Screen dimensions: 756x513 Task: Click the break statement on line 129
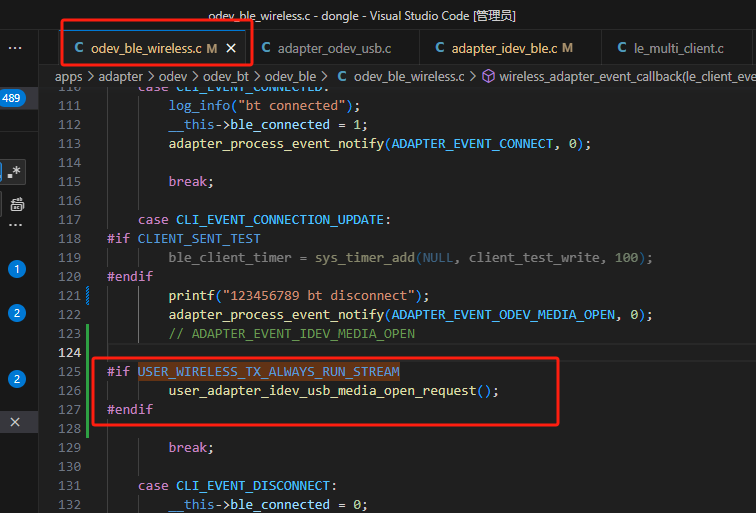point(191,447)
